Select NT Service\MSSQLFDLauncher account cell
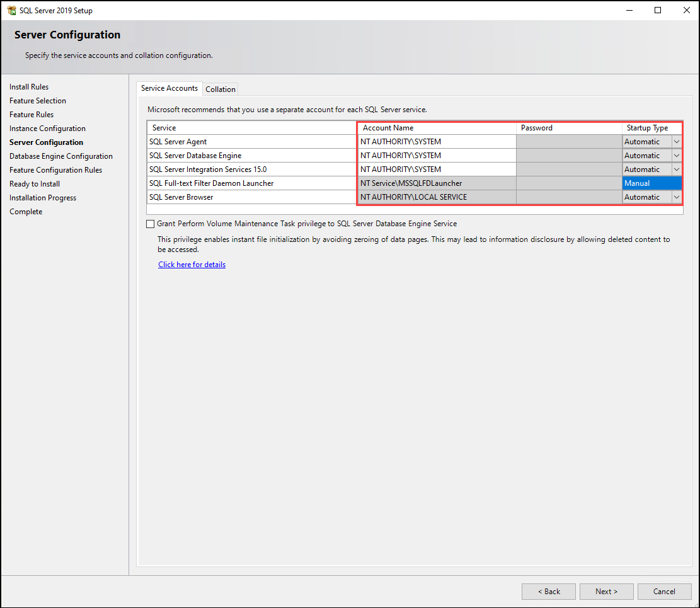This screenshot has width=700, height=608. [x=437, y=183]
